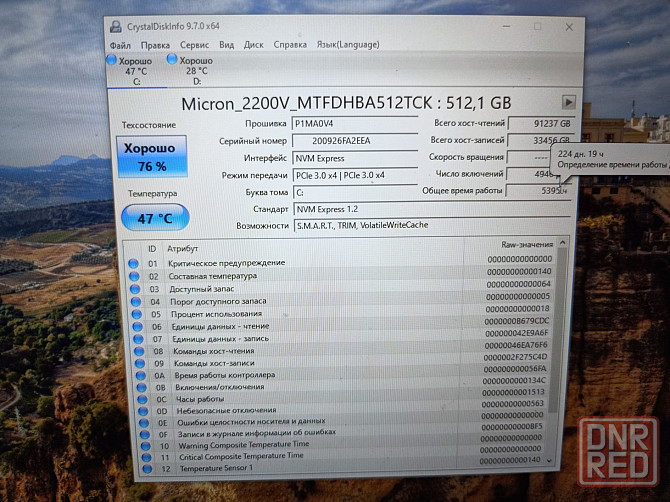This screenshot has width=670, height=502.
Task: Click status icon for attribute 01 Критическое предупреждение
Action: (134, 263)
